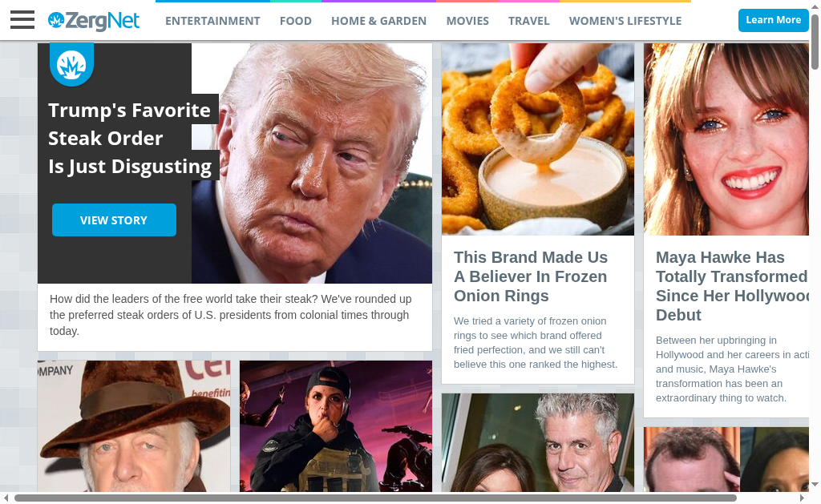
Task: Click the View Story button
Action: pos(114,220)
